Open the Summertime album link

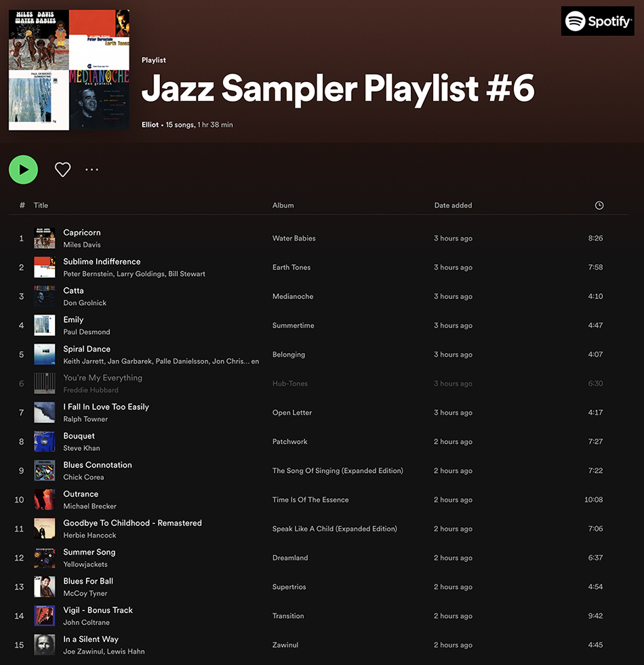(293, 325)
